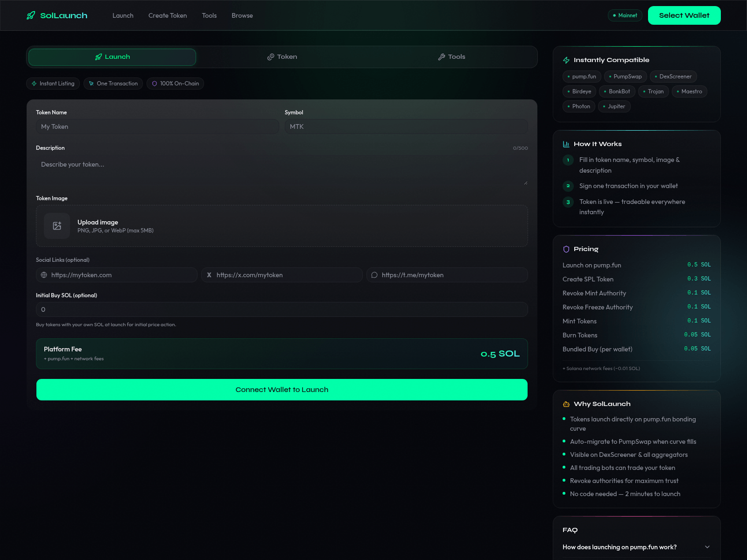Click the shield icon beside Pricing

tap(566, 249)
